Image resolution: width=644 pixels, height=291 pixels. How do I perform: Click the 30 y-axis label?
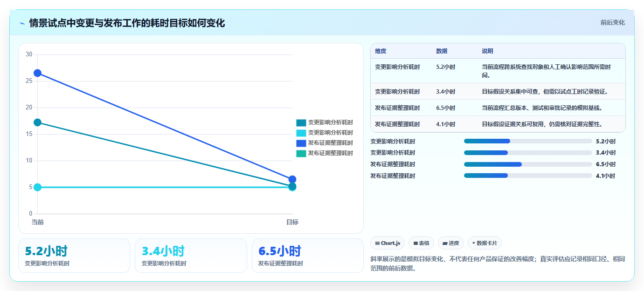(29, 54)
